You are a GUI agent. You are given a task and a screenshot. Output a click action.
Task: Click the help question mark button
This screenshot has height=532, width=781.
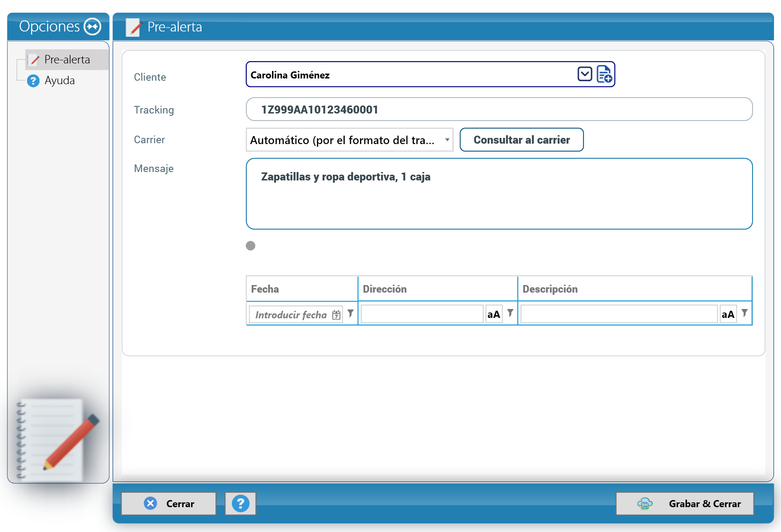click(241, 504)
